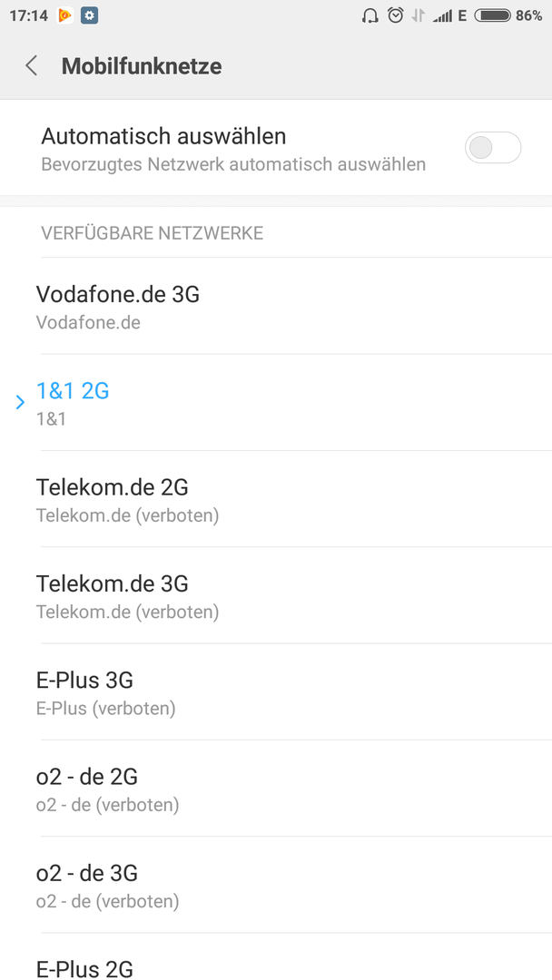Screen dimensions: 552x980
Task: Toggle the Automatisch auswählen switch
Action: 493,148
